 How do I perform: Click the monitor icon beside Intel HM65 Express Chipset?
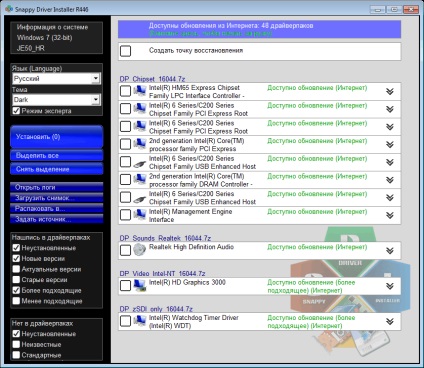140,91
